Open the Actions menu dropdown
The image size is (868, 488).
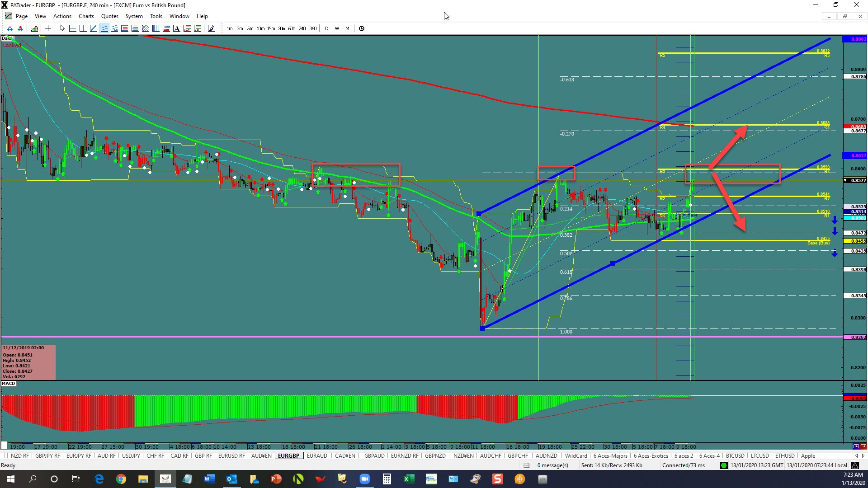[62, 16]
